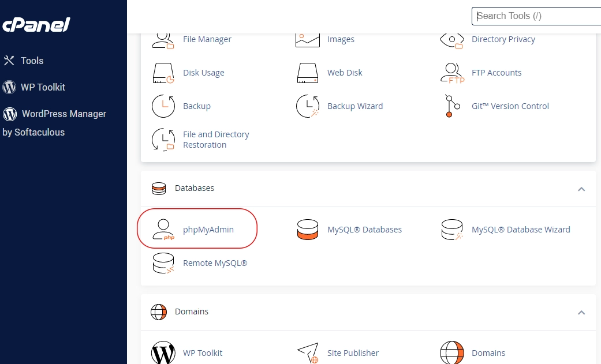Screen dimensions: 601x364
Task: Click the Backup Wizard icon
Action: tap(308, 106)
